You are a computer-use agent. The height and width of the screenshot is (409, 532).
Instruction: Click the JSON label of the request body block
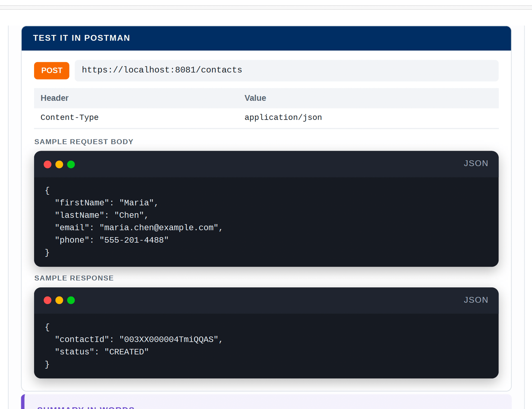(x=476, y=164)
